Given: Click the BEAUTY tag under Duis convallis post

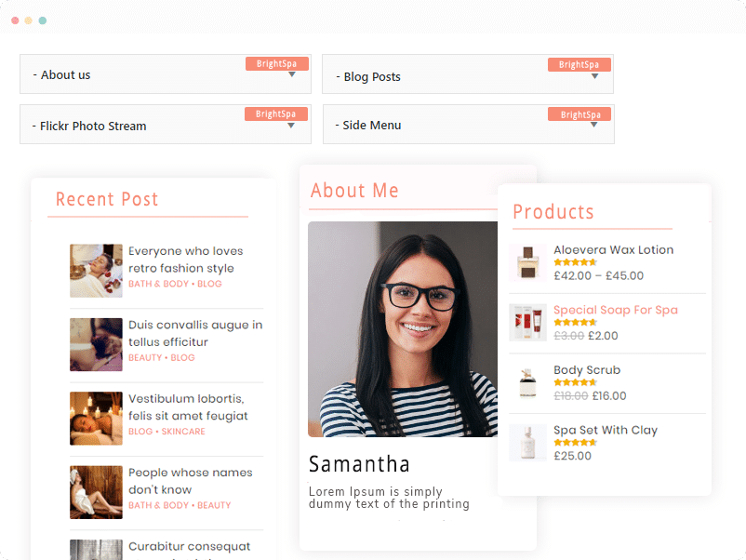Looking at the screenshot, I should point(145,358).
